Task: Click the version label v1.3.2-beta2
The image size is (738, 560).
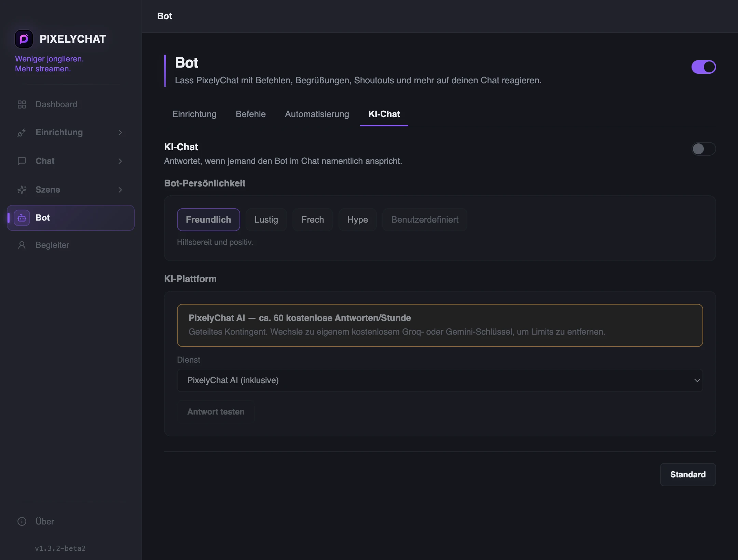Action: (60, 548)
